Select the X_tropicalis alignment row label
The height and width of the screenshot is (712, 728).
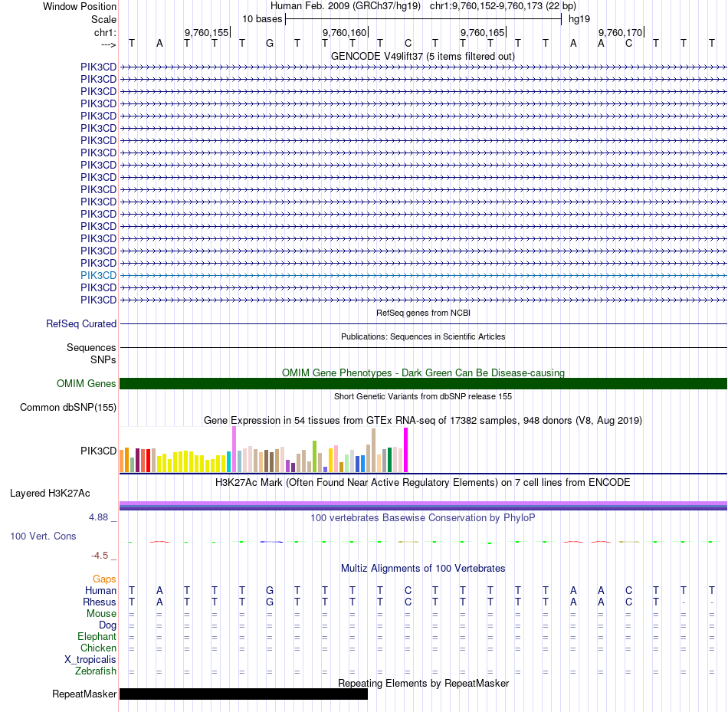point(90,660)
